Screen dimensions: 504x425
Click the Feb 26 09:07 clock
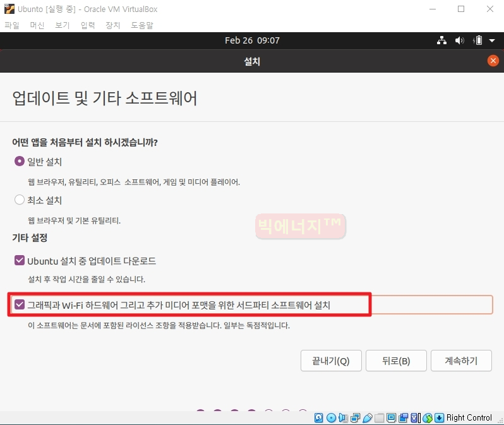252,40
